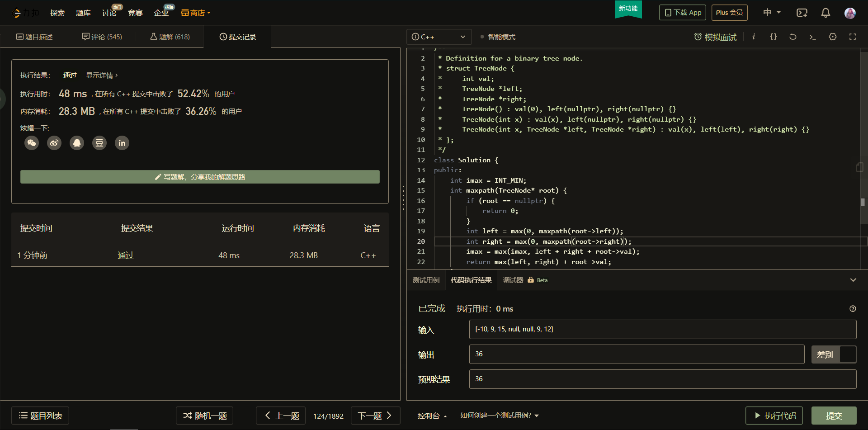Screen dimensions: 868x430
Task: Open the notifications bell
Action: [826, 13]
